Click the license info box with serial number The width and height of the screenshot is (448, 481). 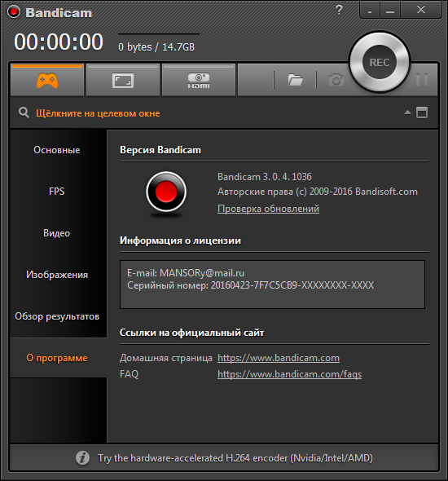(272, 285)
